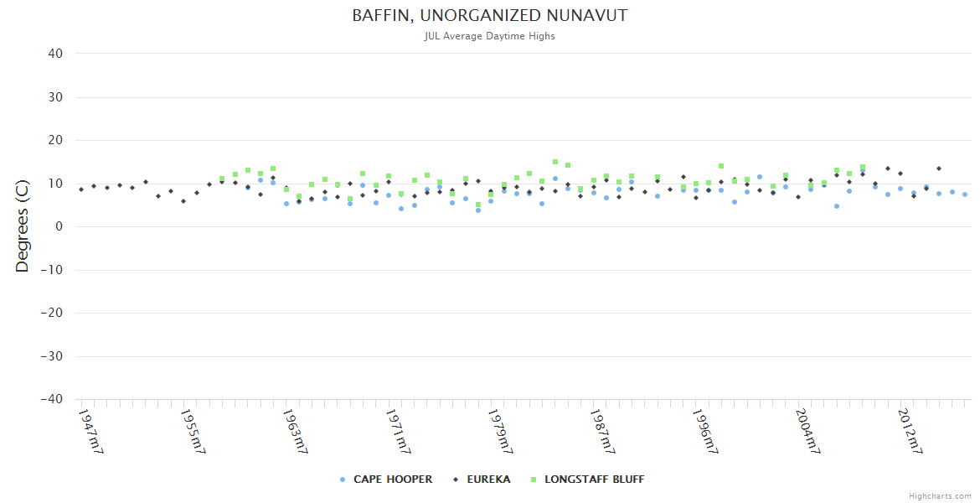Click the 2012m7 x-axis label

pos(910,431)
